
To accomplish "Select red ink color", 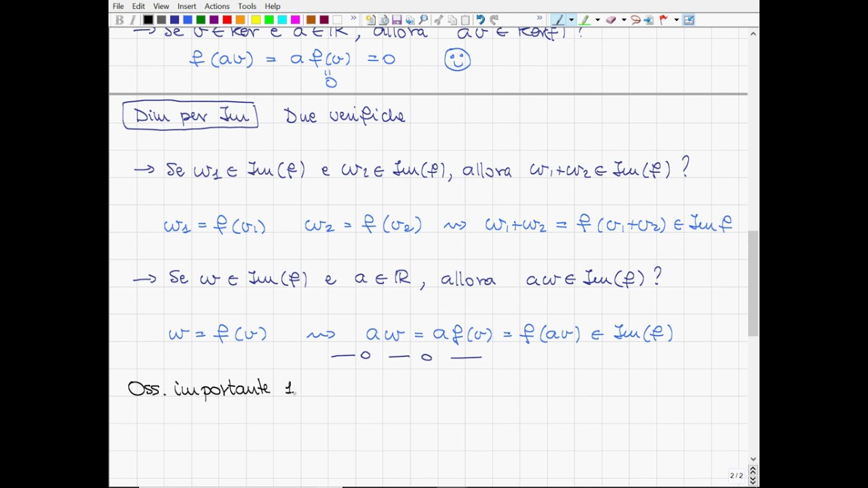I will click(227, 20).
